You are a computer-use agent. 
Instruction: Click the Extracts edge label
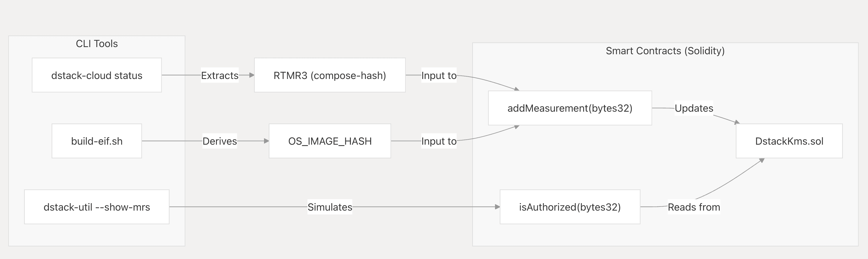(x=220, y=75)
